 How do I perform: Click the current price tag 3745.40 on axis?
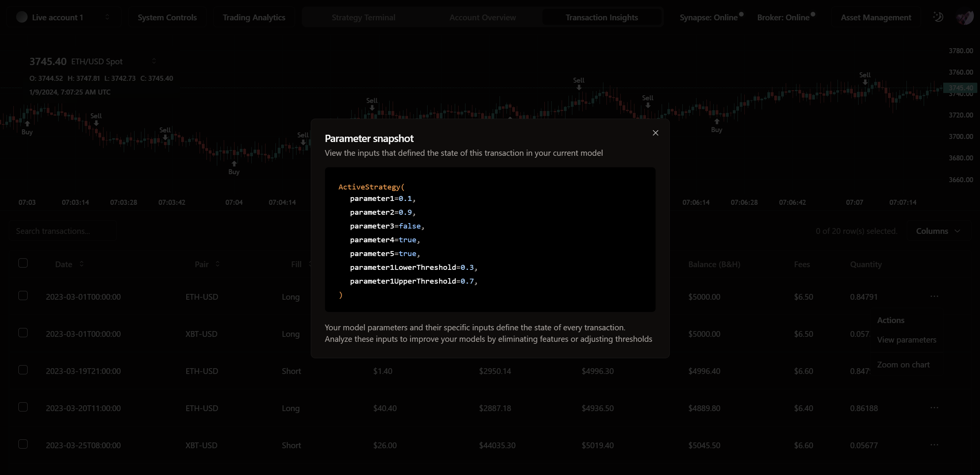960,88
